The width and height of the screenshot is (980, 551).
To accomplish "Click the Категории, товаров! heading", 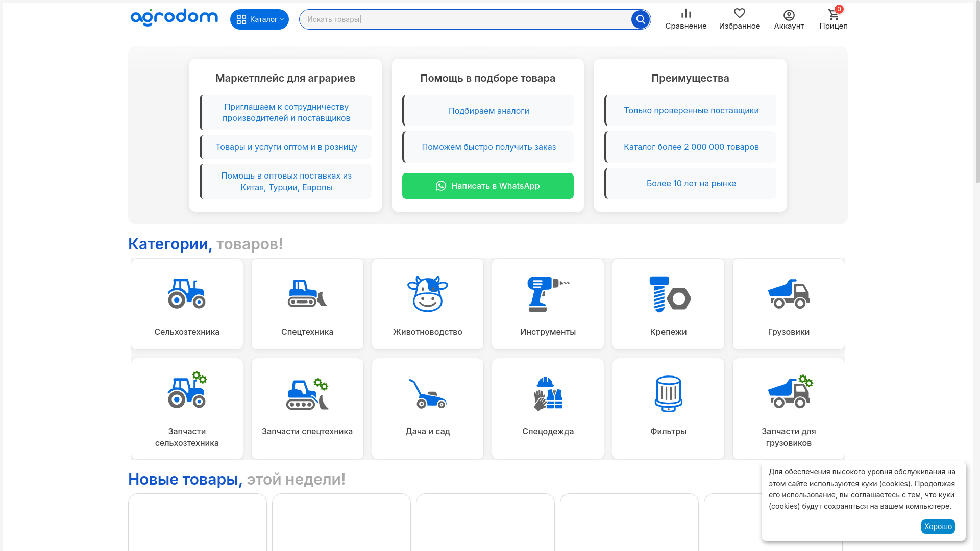I will click(205, 244).
